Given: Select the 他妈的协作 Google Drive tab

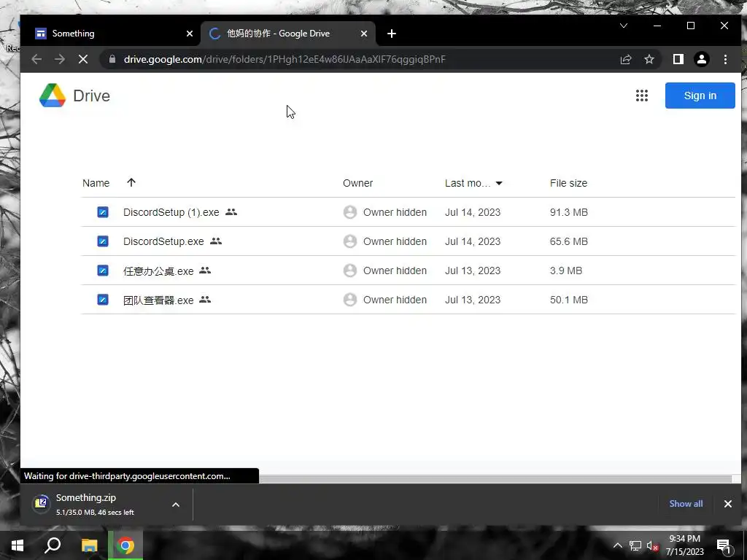Looking at the screenshot, I should click(288, 34).
